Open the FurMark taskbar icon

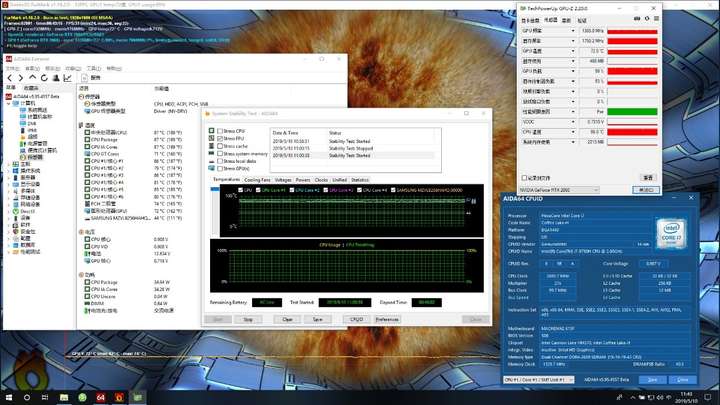119,397
